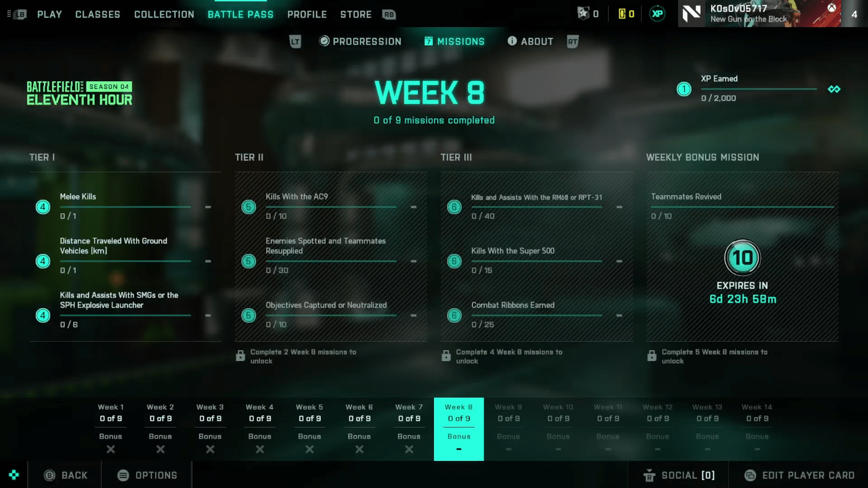
Task: Click the right bumper RT navigation icon
Action: pos(572,41)
